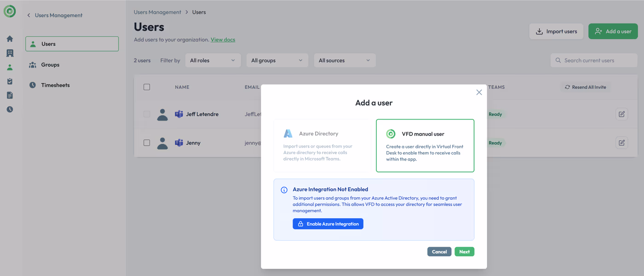Click the Ready status badge for Jeff Letendre
This screenshot has height=276, width=644.
pyautogui.click(x=495, y=114)
